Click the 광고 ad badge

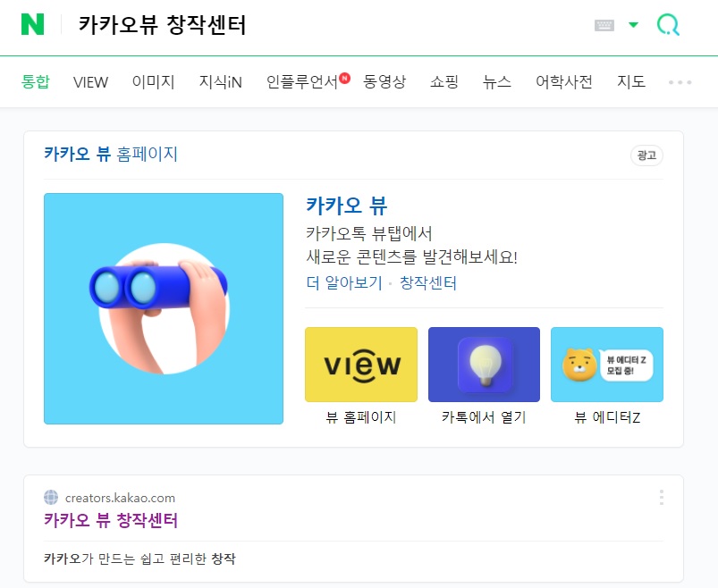[646, 155]
